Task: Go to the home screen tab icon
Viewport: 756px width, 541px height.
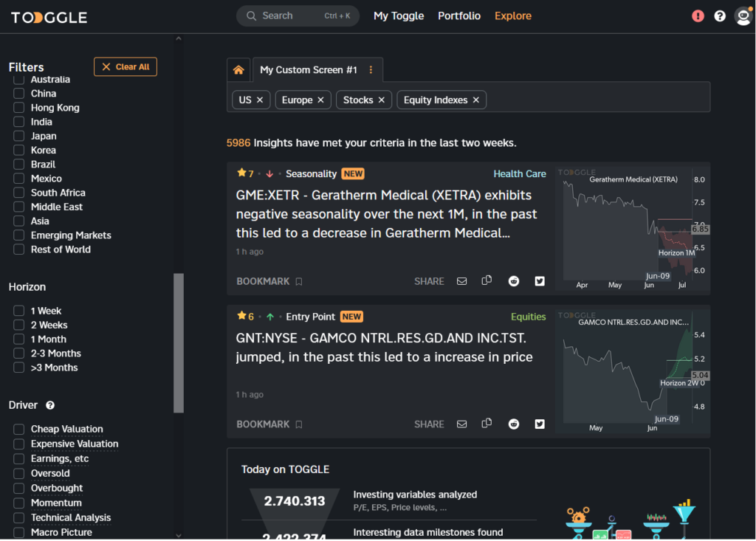Action: (x=238, y=70)
